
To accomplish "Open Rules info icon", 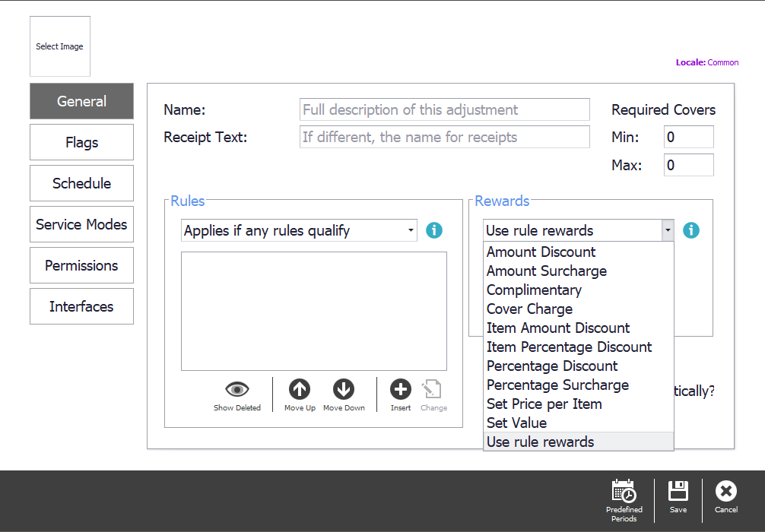I will 433,230.
